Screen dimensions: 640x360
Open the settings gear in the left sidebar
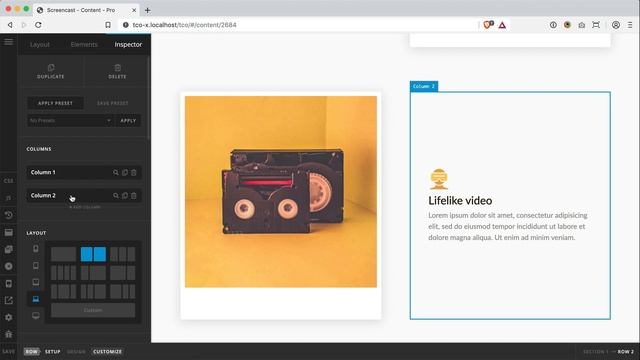point(8,317)
